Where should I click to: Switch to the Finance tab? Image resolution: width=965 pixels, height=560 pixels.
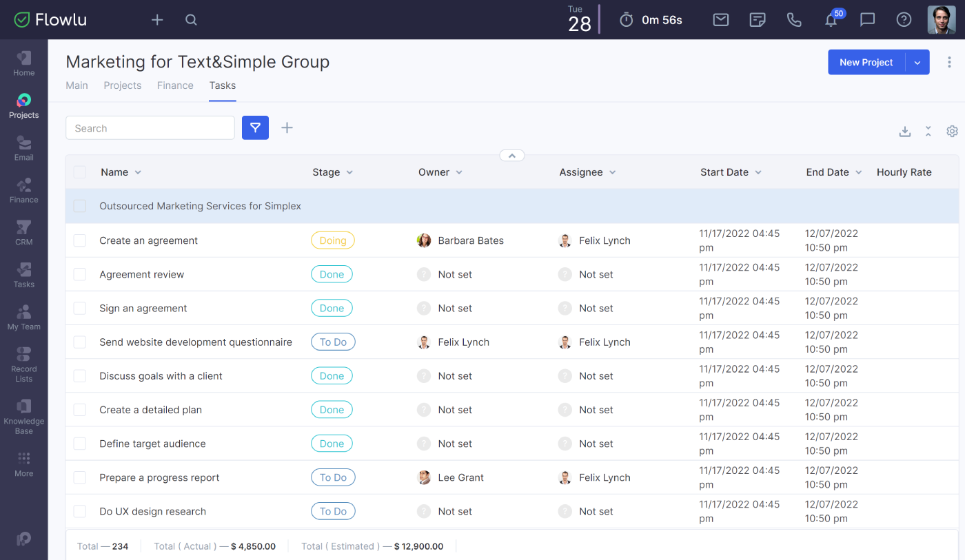click(175, 85)
